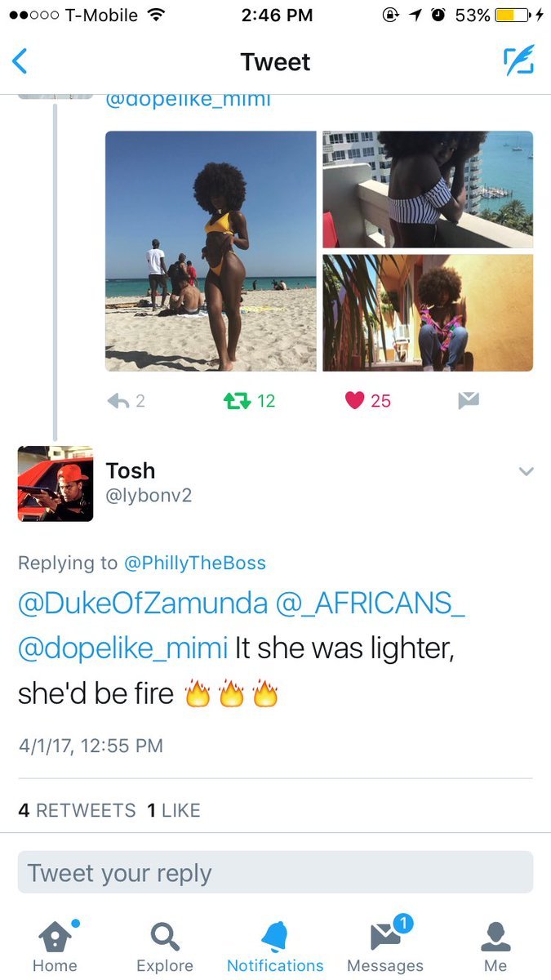
Task: Open Messages tab with unread badge
Action: pos(385,946)
